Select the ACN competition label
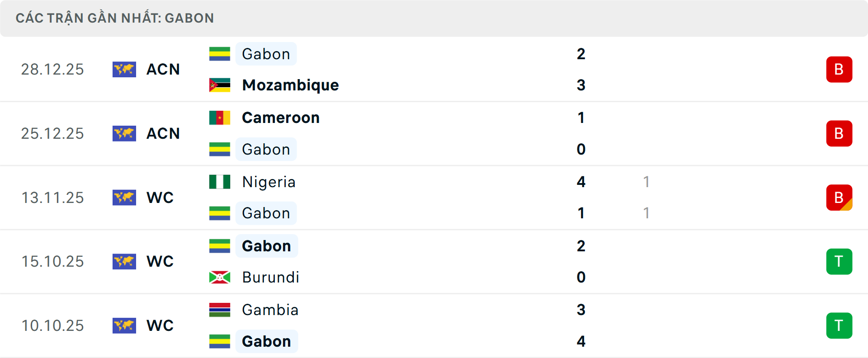 (163, 70)
